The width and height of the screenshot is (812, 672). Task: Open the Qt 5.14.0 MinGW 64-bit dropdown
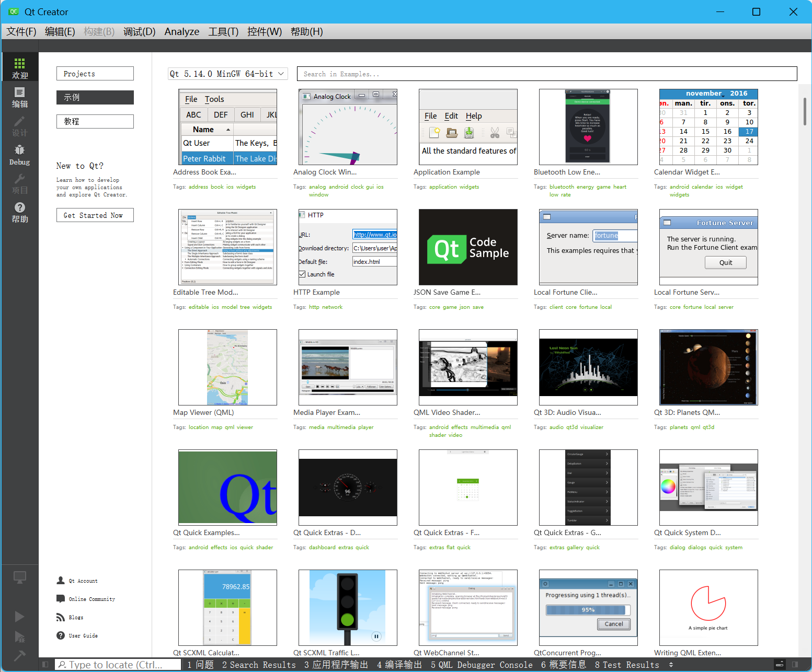coord(227,74)
